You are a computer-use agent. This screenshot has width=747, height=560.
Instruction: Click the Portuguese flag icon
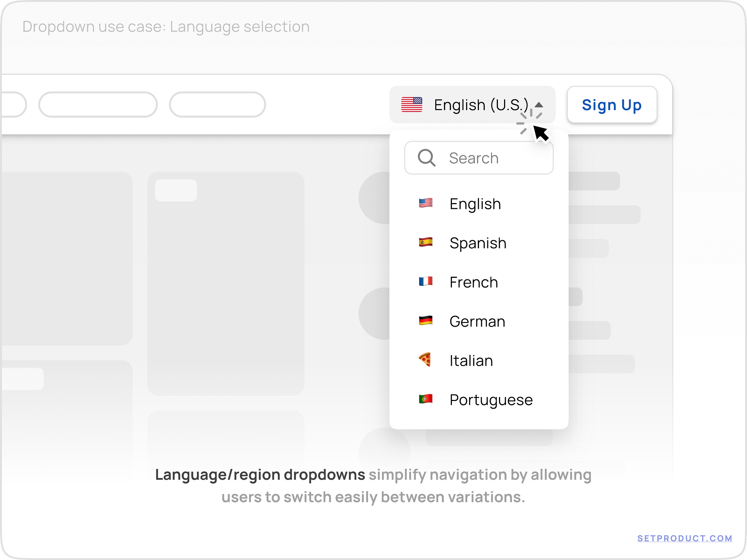pos(425,399)
